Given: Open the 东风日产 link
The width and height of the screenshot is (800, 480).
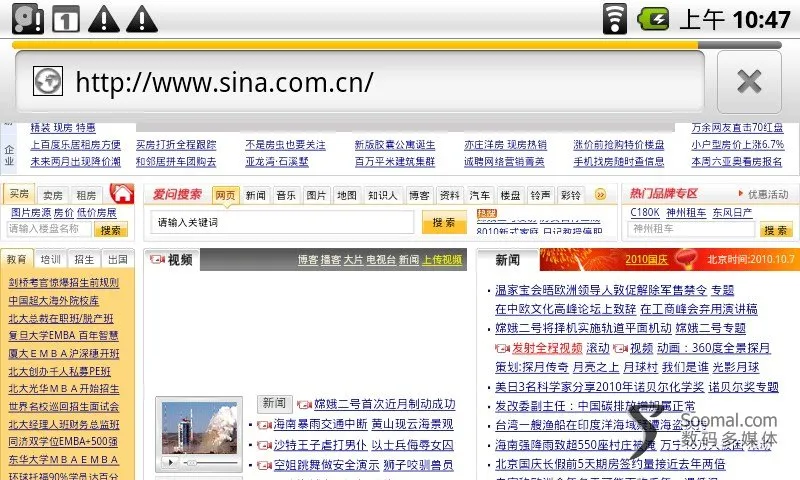Looking at the screenshot, I should (732, 212).
